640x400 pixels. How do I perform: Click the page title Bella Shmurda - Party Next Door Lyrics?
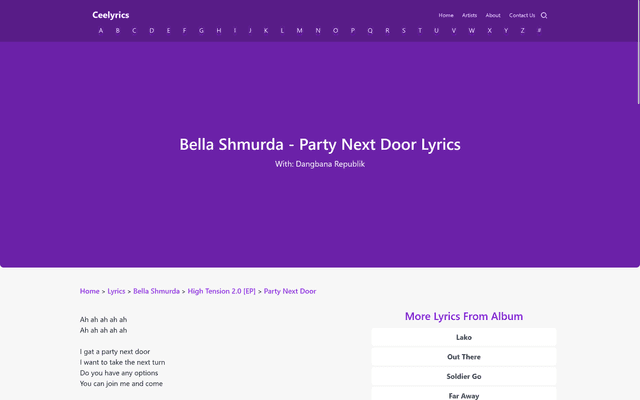[x=320, y=144]
